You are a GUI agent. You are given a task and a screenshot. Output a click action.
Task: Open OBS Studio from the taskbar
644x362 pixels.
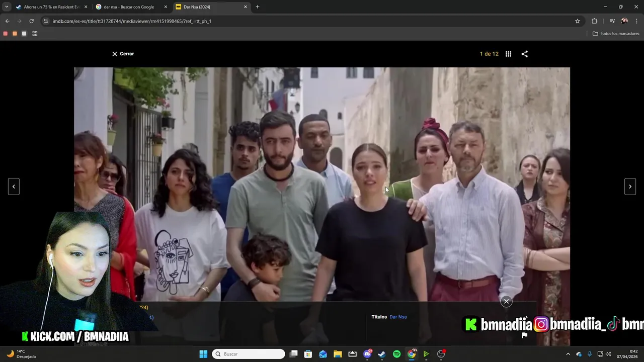click(441, 354)
